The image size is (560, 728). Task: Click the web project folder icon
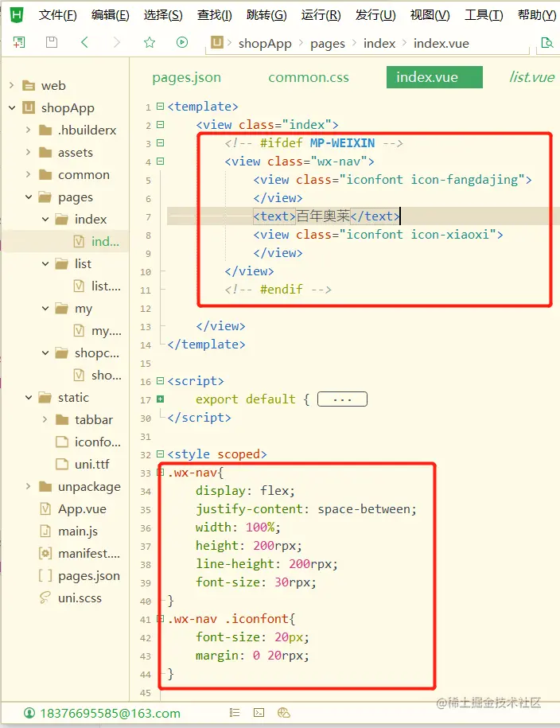coord(29,85)
